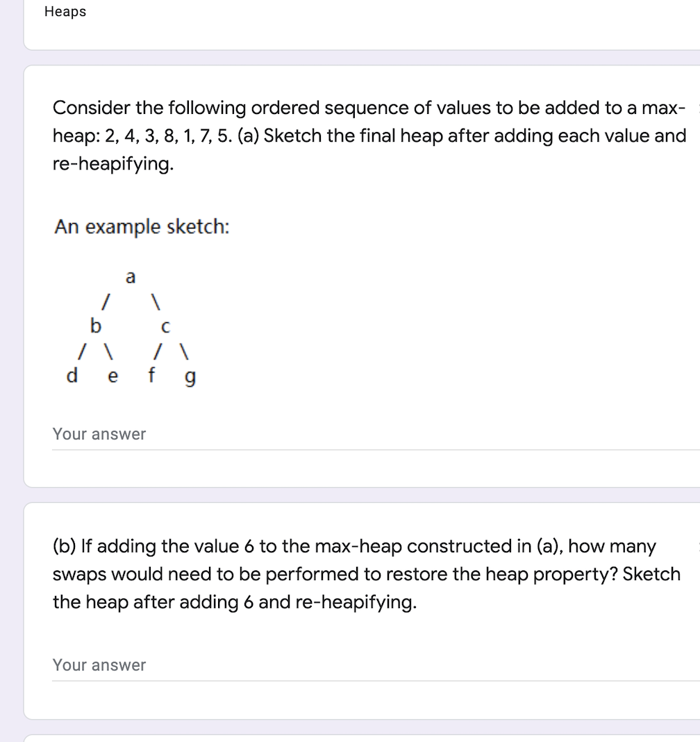This screenshot has height=742, width=700.
Task: Click the "the heap after adding 6" line
Action: tap(235, 602)
